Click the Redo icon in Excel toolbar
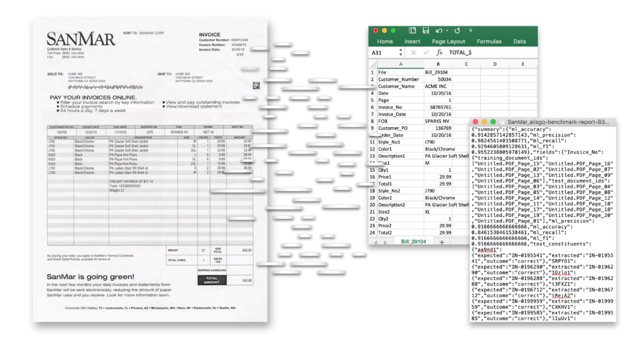Image resolution: width=644 pixels, height=356 pixels. pyautogui.click(x=456, y=30)
